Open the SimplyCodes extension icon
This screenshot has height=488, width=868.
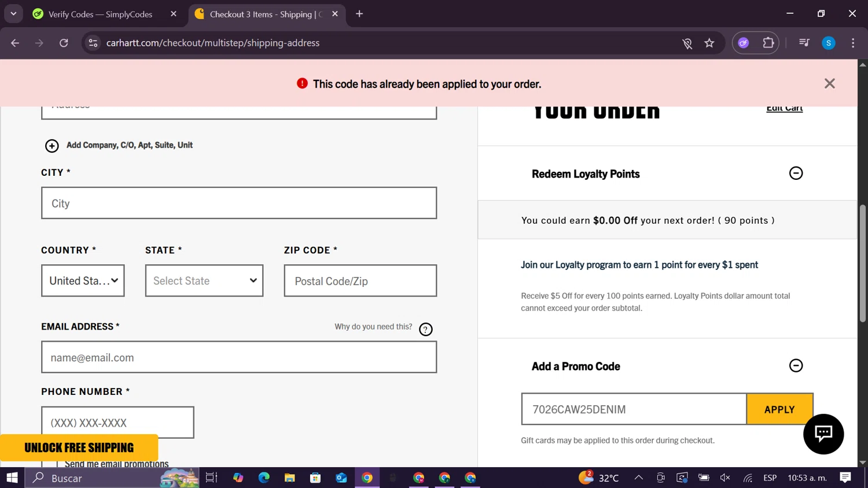pyautogui.click(x=744, y=43)
